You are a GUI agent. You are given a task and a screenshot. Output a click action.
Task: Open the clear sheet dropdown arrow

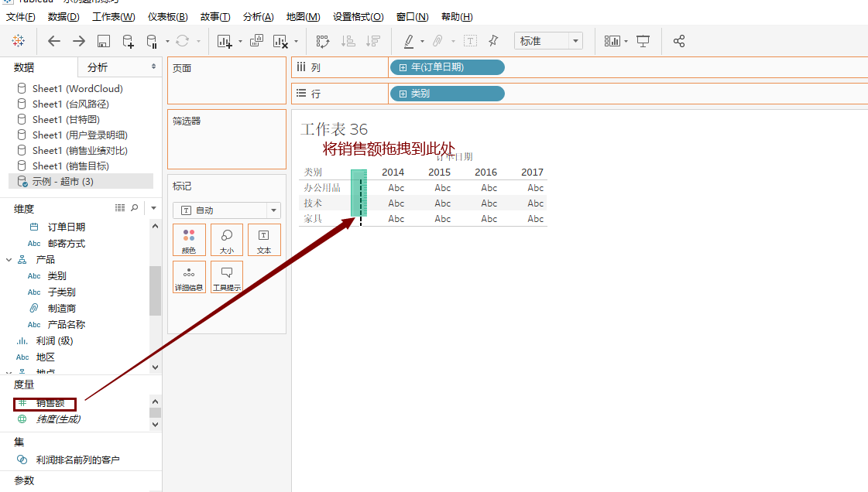[296, 41]
